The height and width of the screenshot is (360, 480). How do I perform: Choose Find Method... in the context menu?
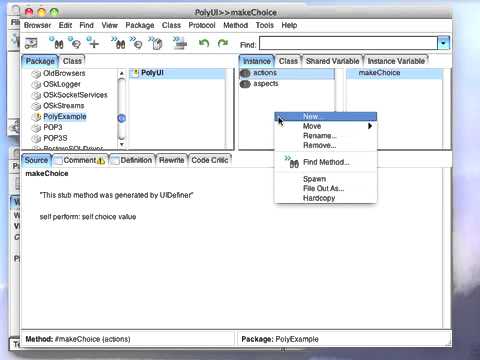tap(326, 162)
